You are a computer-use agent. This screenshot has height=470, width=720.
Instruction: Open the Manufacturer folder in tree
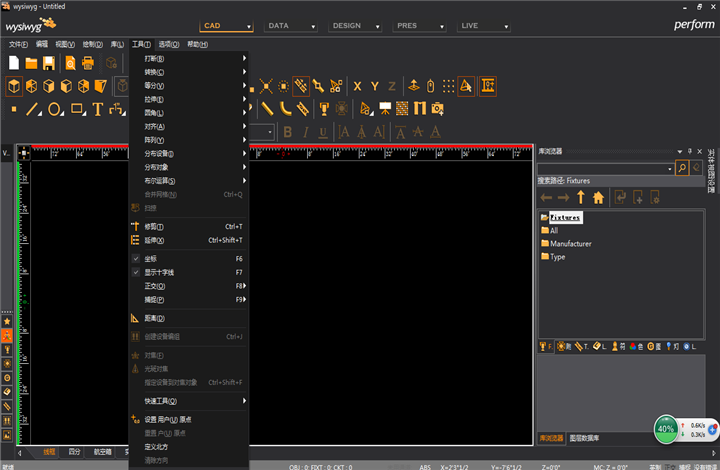click(x=570, y=244)
